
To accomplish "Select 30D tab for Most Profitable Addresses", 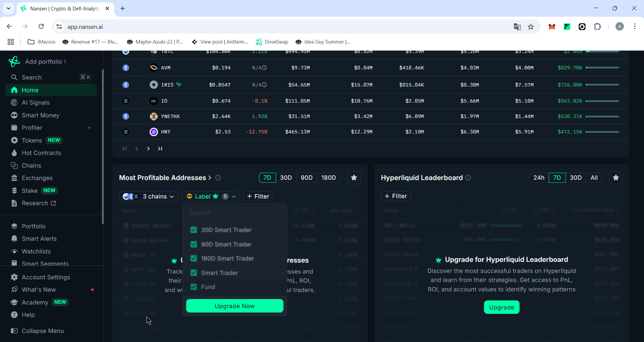I will 286,178.
